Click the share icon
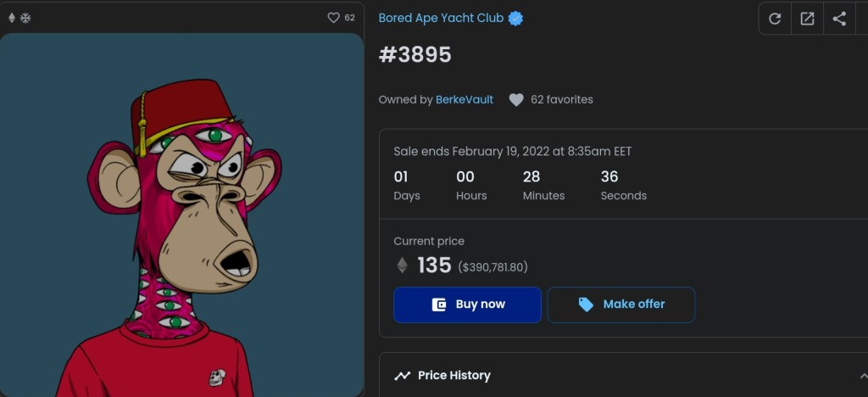868x397 pixels. pyautogui.click(x=839, y=19)
